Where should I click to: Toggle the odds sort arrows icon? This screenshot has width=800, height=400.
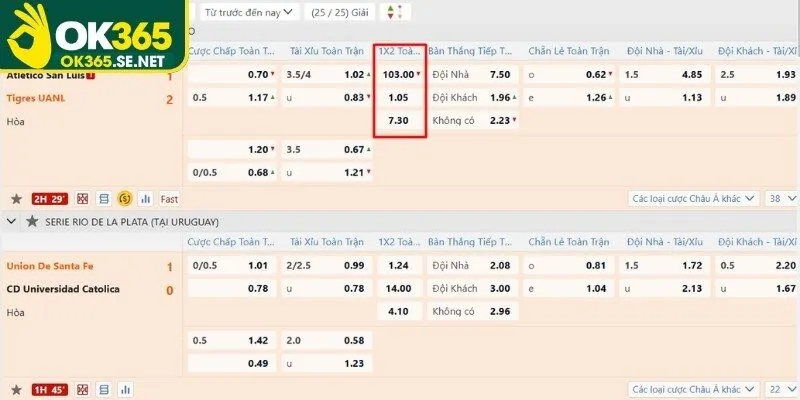point(395,12)
